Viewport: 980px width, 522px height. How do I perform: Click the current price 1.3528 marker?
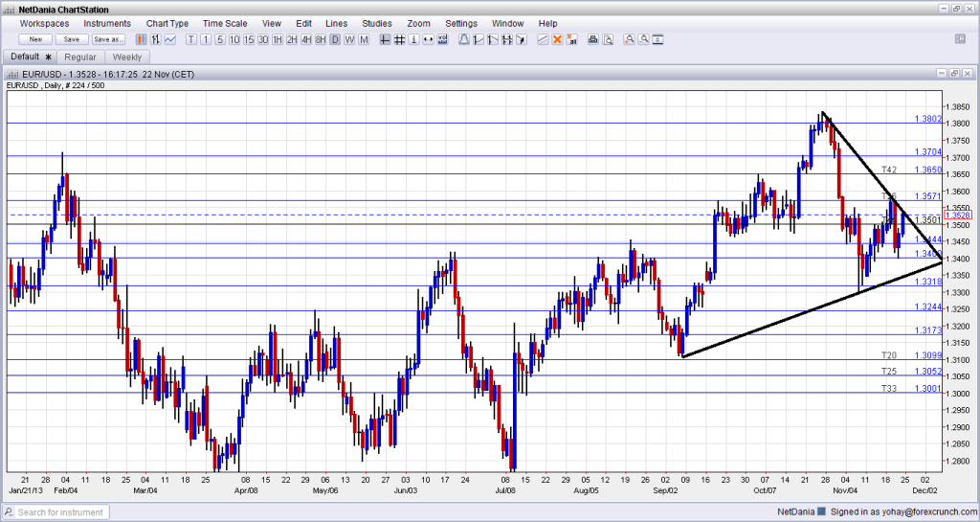958,216
